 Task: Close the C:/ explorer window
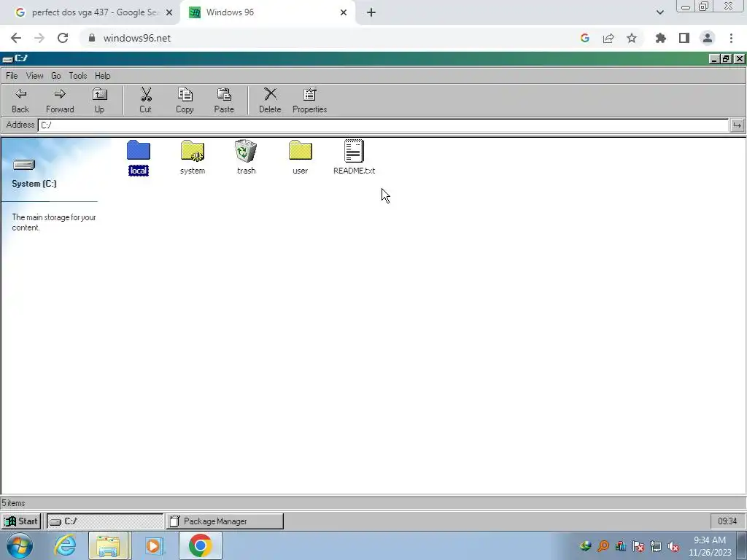coord(739,58)
